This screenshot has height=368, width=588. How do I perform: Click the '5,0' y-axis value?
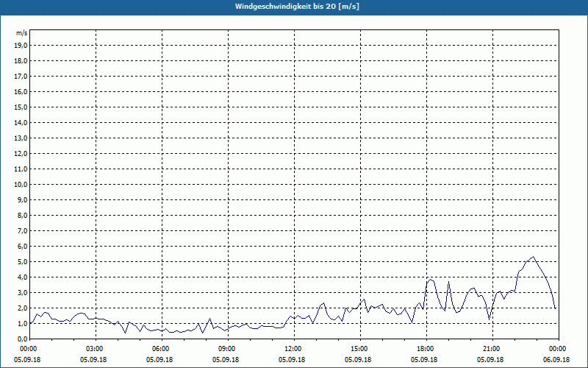point(22,261)
